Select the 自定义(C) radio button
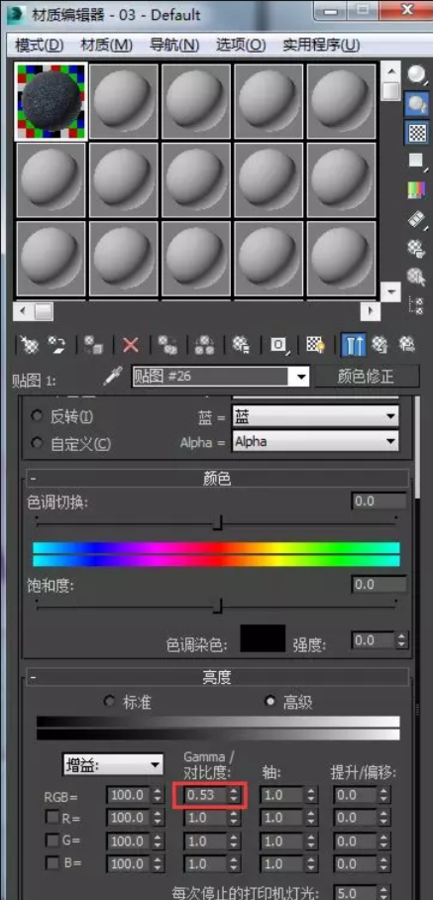The width and height of the screenshot is (433, 900). 38,443
